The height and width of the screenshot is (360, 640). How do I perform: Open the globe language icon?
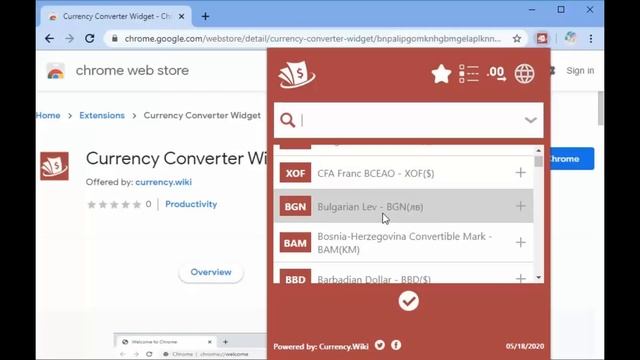[x=524, y=74]
